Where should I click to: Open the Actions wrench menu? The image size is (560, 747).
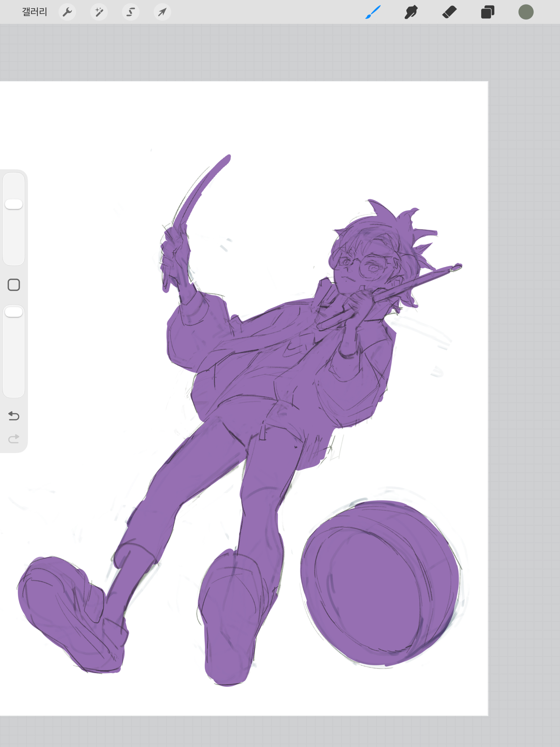pyautogui.click(x=67, y=12)
